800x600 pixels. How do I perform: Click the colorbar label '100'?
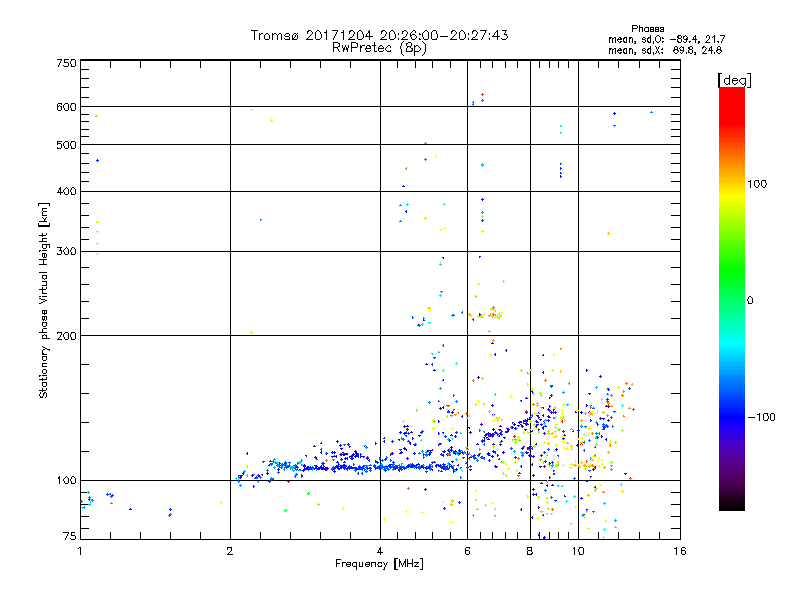(x=757, y=184)
